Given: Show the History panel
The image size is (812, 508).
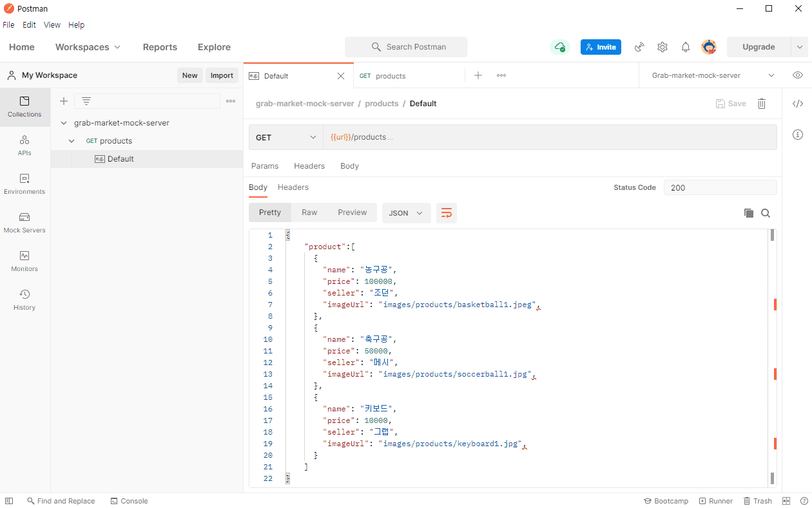Looking at the screenshot, I should 24,300.
